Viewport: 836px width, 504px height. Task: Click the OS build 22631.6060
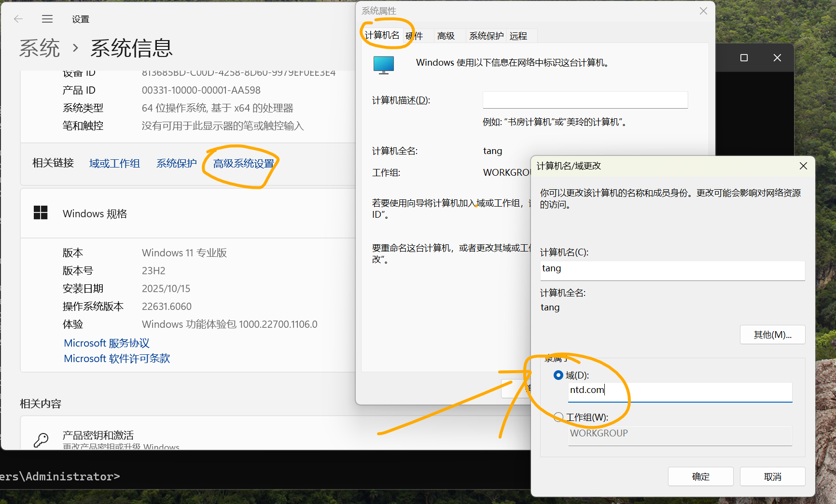tap(167, 307)
